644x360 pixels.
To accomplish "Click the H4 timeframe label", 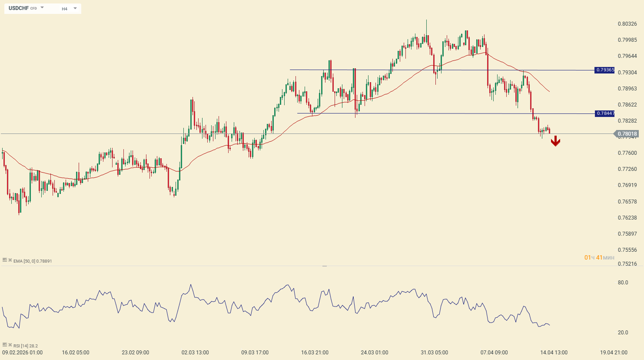I will pyautogui.click(x=64, y=9).
